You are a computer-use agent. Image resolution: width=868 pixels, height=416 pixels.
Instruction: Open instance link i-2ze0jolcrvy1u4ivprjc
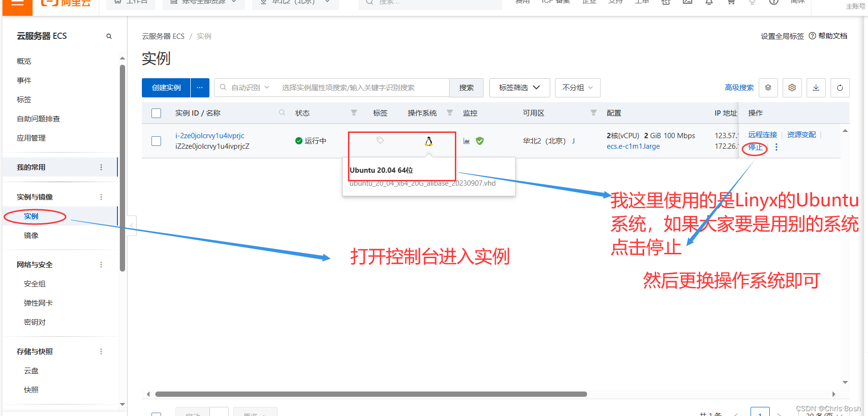(x=209, y=136)
